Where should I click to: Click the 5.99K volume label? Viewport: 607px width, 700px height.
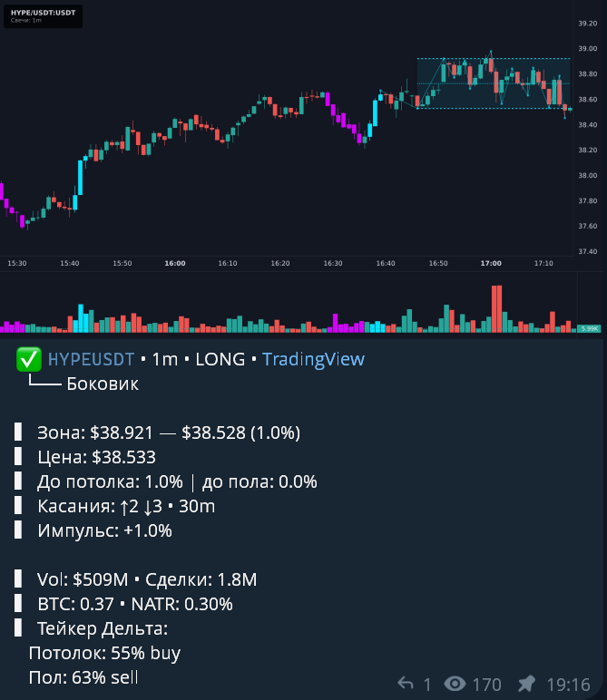[x=589, y=328]
